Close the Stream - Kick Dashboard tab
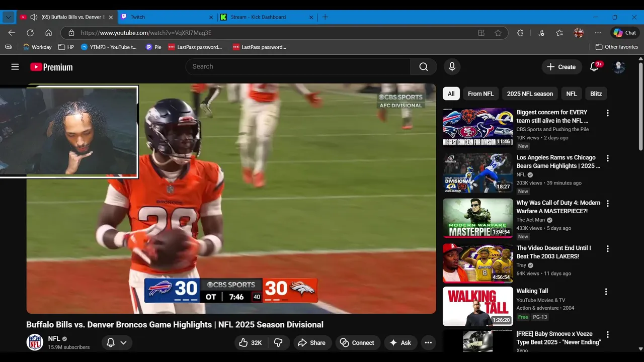The width and height of the screenshot is (644, 362). (x=311, y=17)
